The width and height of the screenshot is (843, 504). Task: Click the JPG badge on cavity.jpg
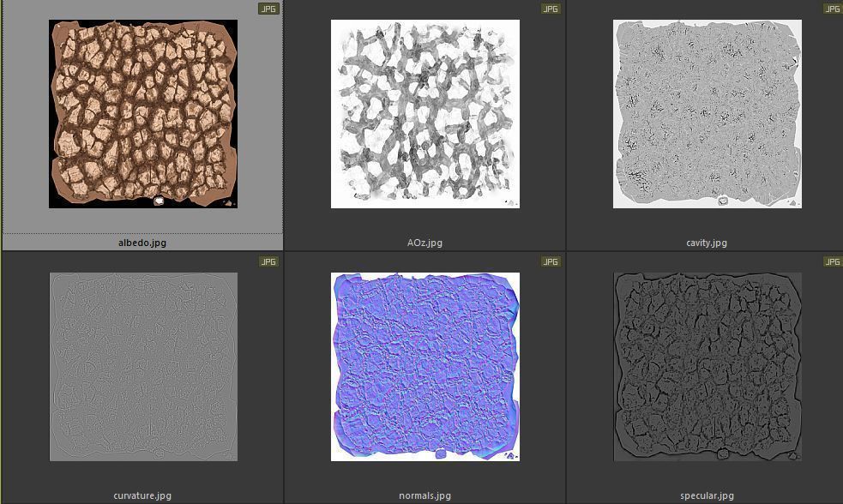[833, 9]
